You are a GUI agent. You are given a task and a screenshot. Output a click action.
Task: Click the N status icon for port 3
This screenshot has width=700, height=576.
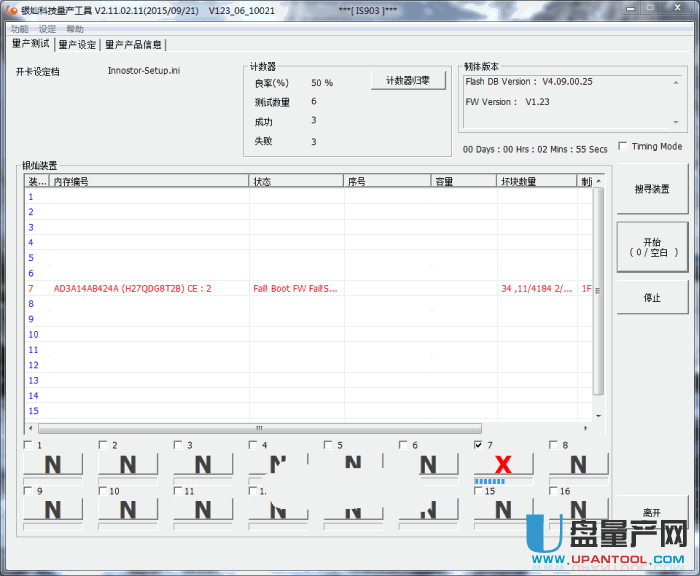(203, 464)
